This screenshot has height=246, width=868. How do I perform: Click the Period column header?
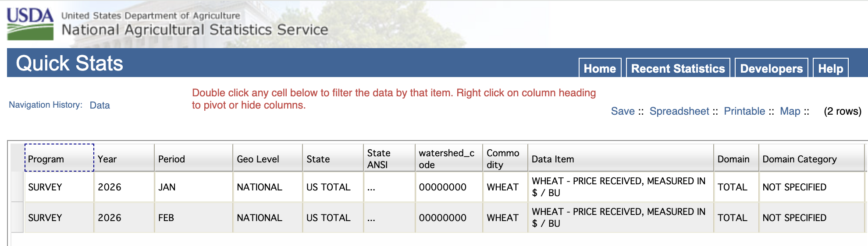click(x=193, y=158)
